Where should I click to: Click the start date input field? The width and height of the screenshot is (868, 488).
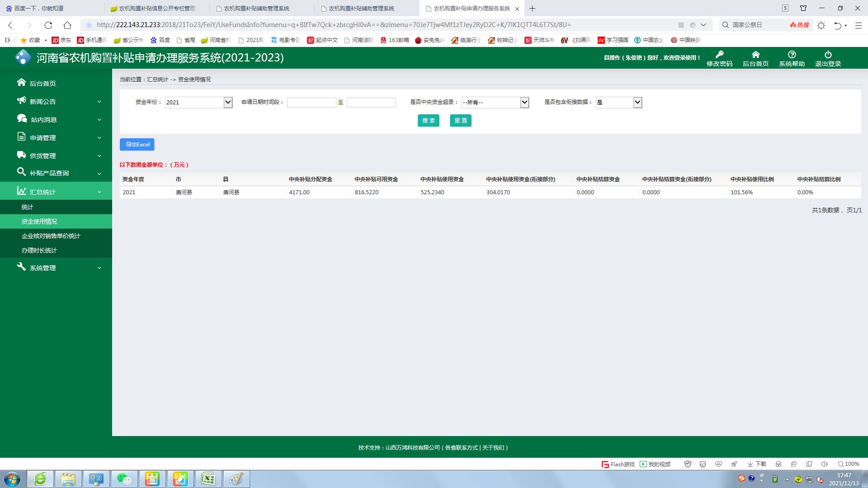[311, 103]
